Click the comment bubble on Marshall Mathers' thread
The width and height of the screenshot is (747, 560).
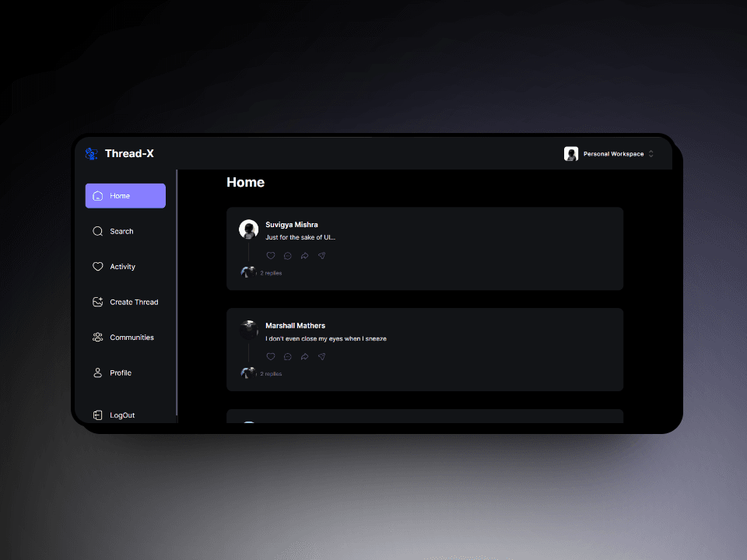tap(288, 357)
